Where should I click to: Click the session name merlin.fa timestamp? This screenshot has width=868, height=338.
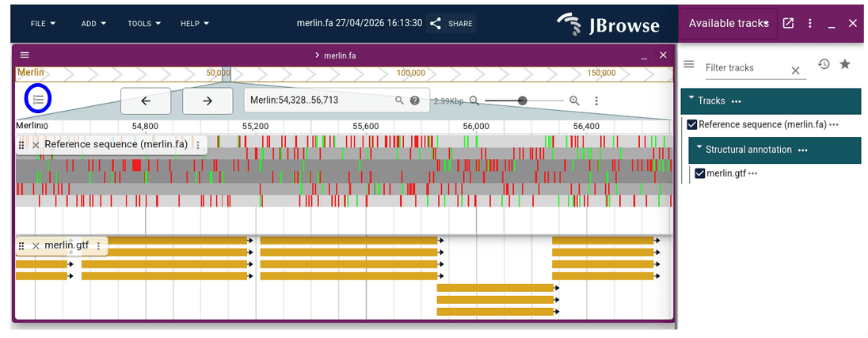point(360,23)
